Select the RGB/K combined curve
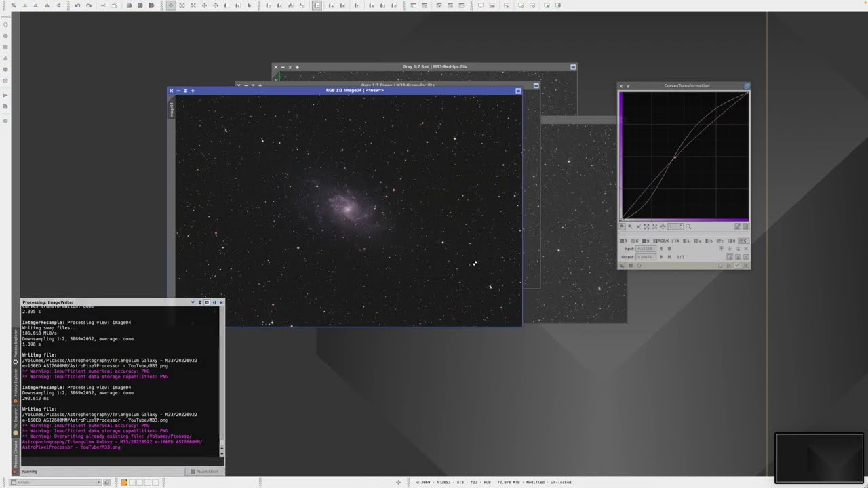This screenshot has width=868, height=488. 660,241
